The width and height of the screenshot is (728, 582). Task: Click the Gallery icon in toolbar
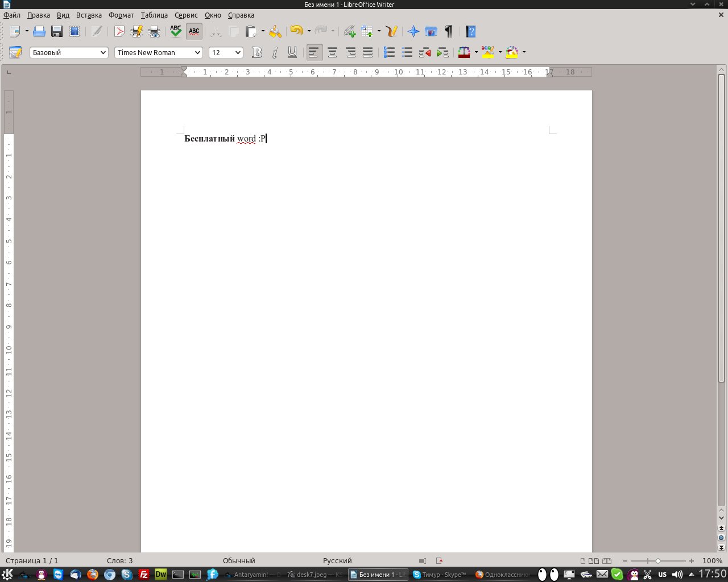[431, 32]
